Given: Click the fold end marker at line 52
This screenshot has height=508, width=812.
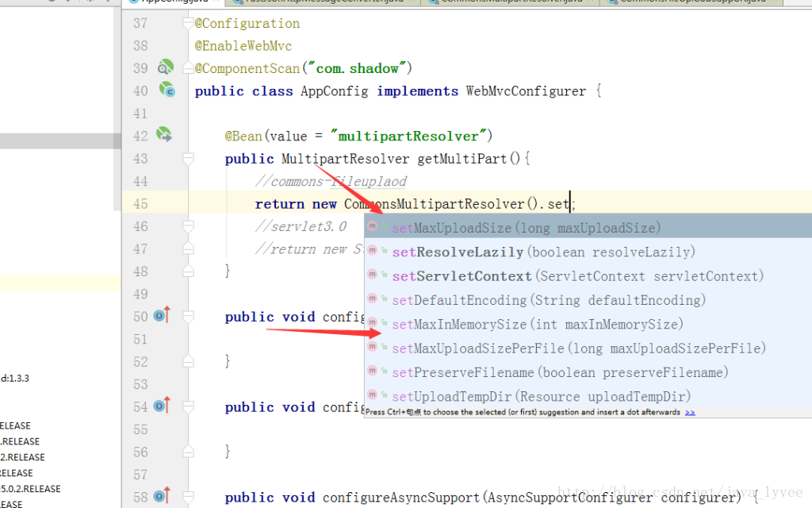Looking at the screenshot, I should pos(189,361).
